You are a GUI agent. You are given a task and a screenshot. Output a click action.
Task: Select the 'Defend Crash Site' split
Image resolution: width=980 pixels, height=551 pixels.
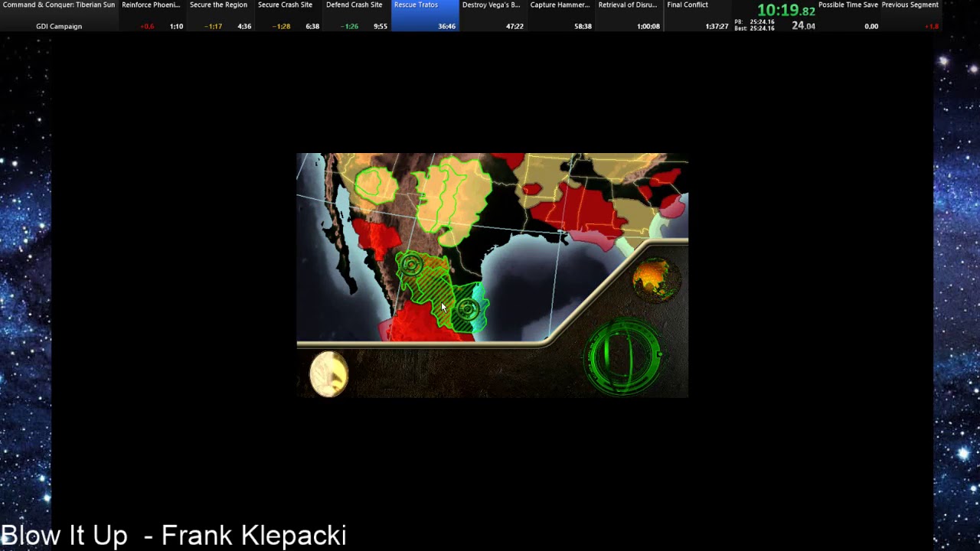point(357,15)
